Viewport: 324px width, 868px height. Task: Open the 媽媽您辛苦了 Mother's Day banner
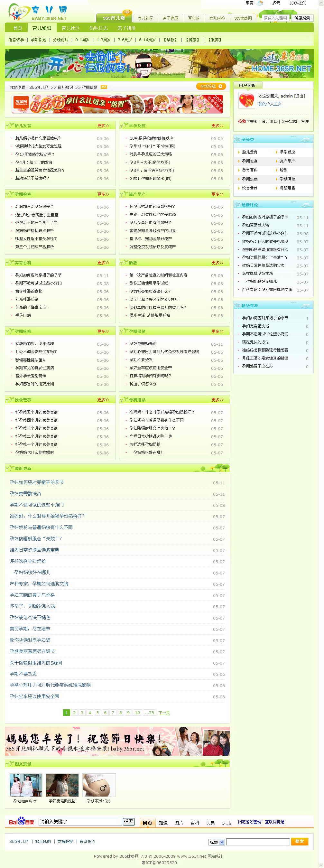coord(117,741)
